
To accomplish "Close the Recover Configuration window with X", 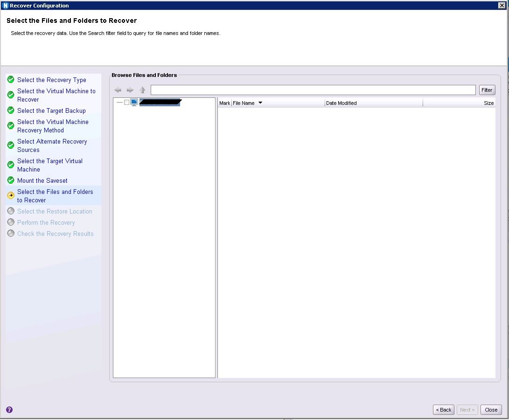I will coord(502,5).
